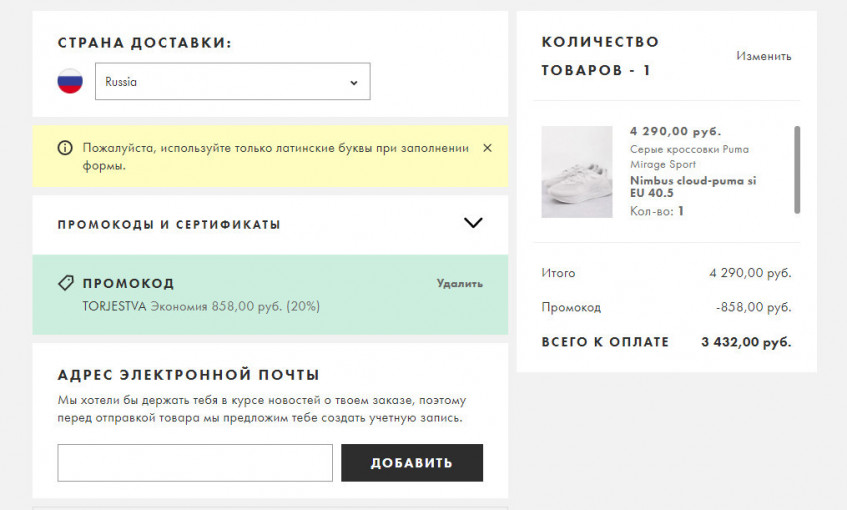This screenshot has height=510, width=847.
Task: Click the cart item list scrollbar
Action: pos(797,169)
